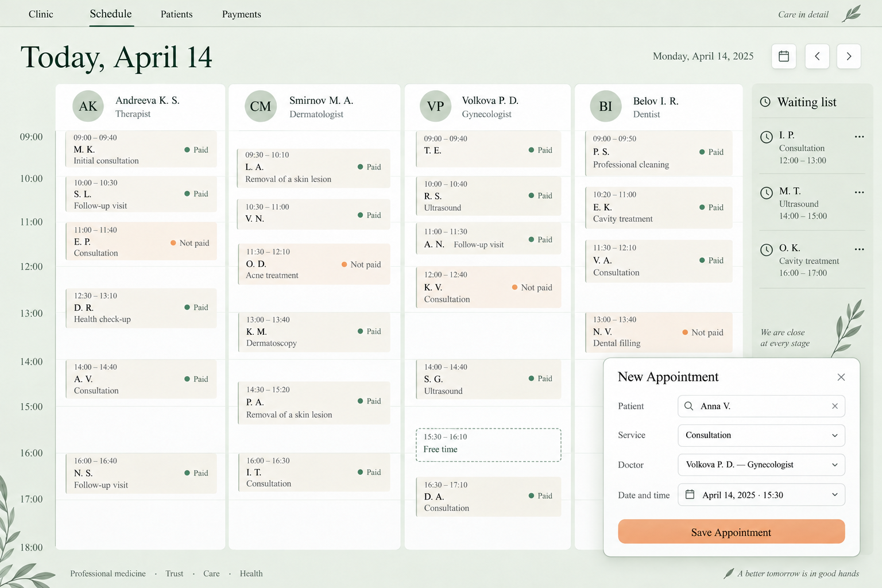Click the patient search magnifier icon
This screenshot has width=882, height=588.
click(x=688, y=406)
